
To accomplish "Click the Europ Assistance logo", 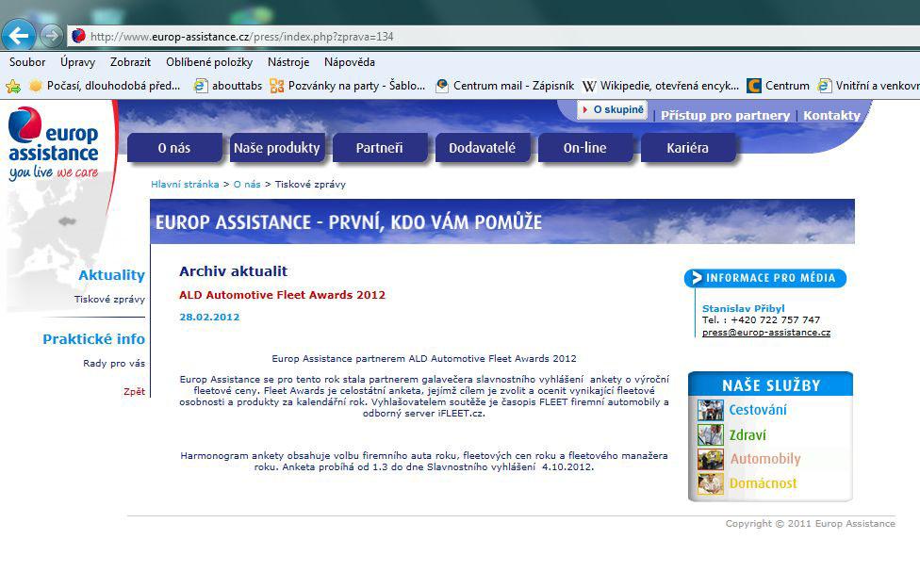I will 54,144.
